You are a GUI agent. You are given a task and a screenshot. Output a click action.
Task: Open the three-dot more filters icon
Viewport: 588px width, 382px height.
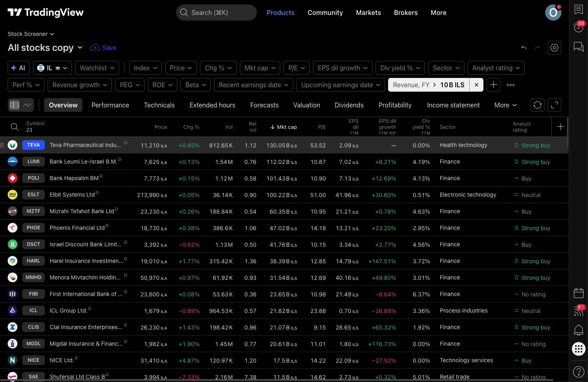[510, 85]
